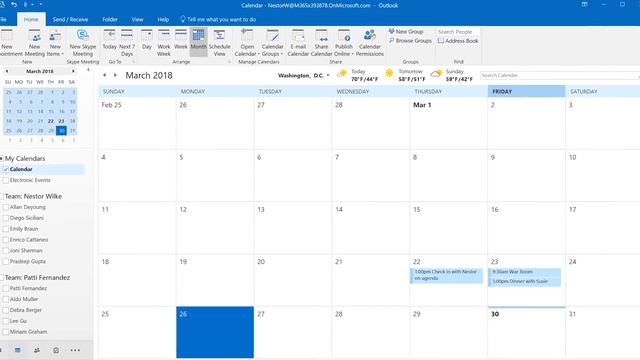Click Browse Groups
This screenshot has height=360, width=640.
point(410,41)
